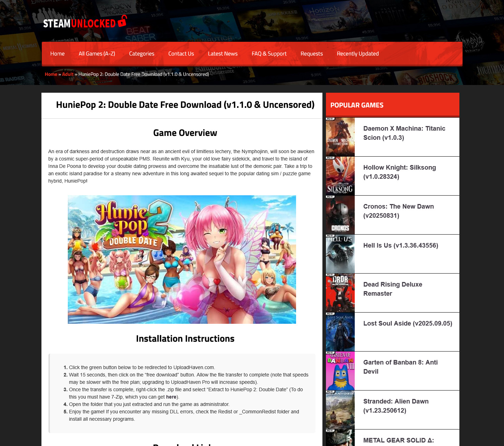Open the Home menu item
This screenshot has height=446, width=504.
coord(57,54)
